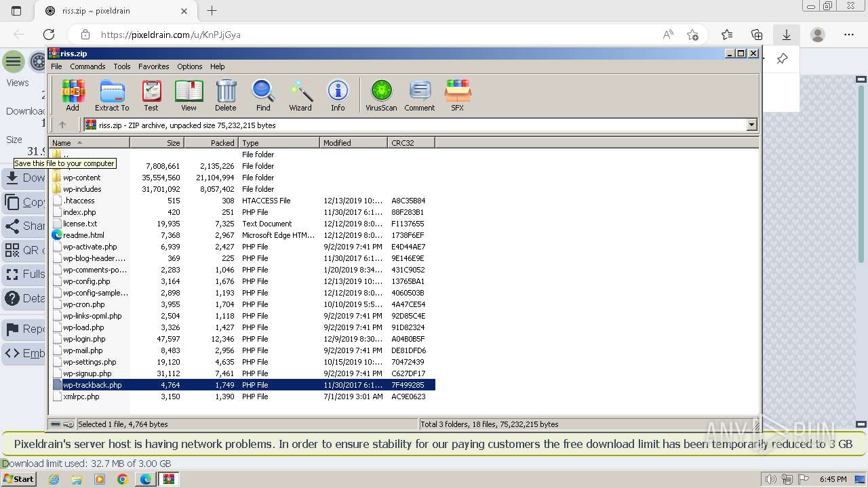
Task: Open the archive Info icon
Action: tap(338, 95)
